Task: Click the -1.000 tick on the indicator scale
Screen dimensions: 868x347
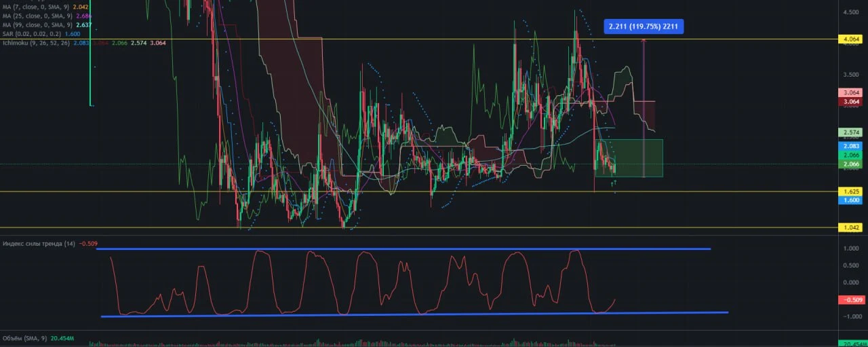Action: 851,316
